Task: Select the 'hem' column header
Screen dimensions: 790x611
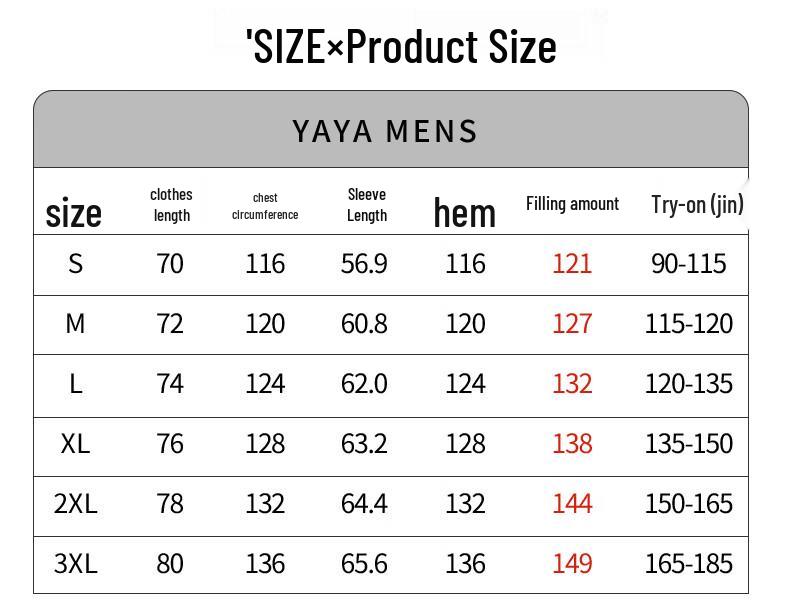Action: tap(464, 212)
